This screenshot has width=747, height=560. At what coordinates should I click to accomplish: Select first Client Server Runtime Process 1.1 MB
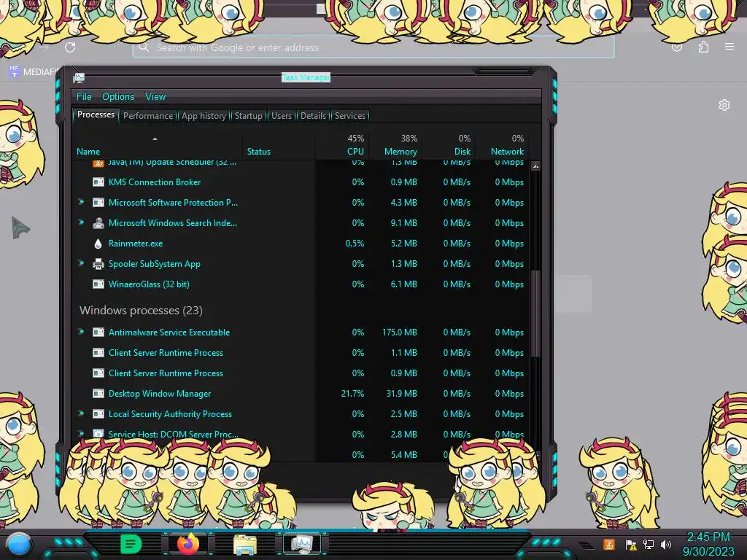[301, 353]
